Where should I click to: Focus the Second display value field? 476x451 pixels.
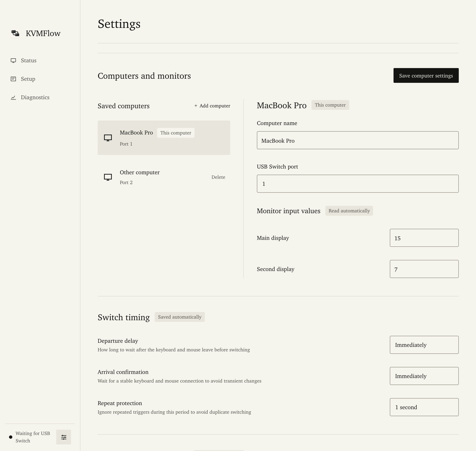coord(424,269)
